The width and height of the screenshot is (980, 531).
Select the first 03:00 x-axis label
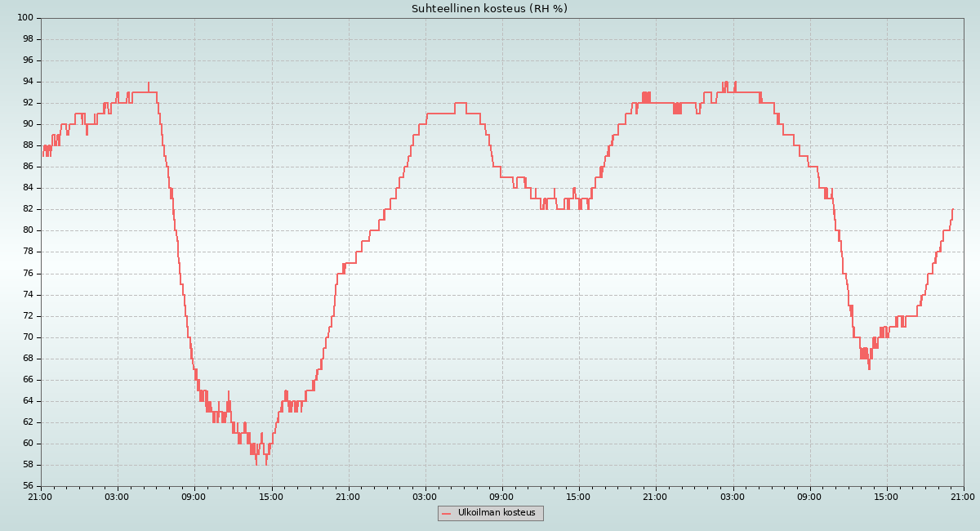(118, 496)
